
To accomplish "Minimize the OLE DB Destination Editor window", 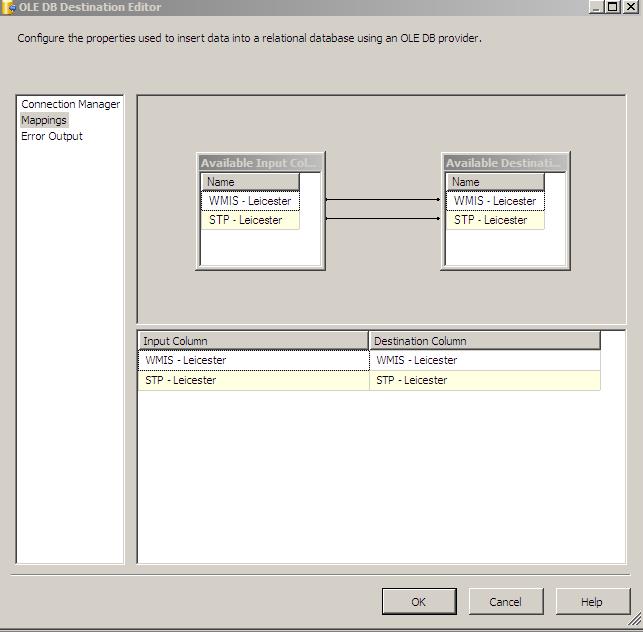I will 596,7.
